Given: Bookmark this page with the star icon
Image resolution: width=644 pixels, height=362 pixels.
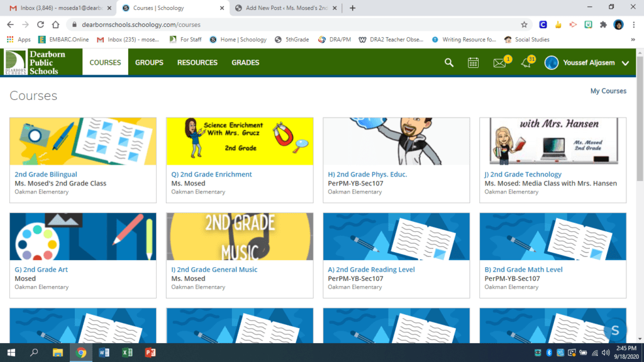Looking at the screenshot, I should pyautogui.click(x=524, y=25).
